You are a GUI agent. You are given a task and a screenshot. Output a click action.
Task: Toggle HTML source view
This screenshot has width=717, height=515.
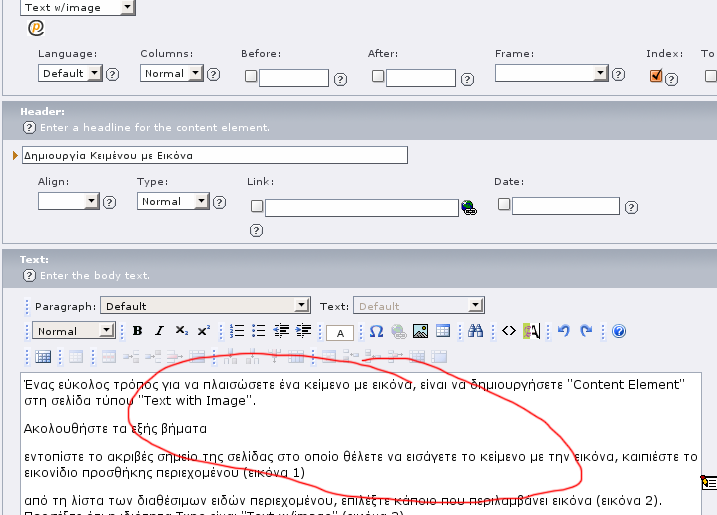click(508, 331)
